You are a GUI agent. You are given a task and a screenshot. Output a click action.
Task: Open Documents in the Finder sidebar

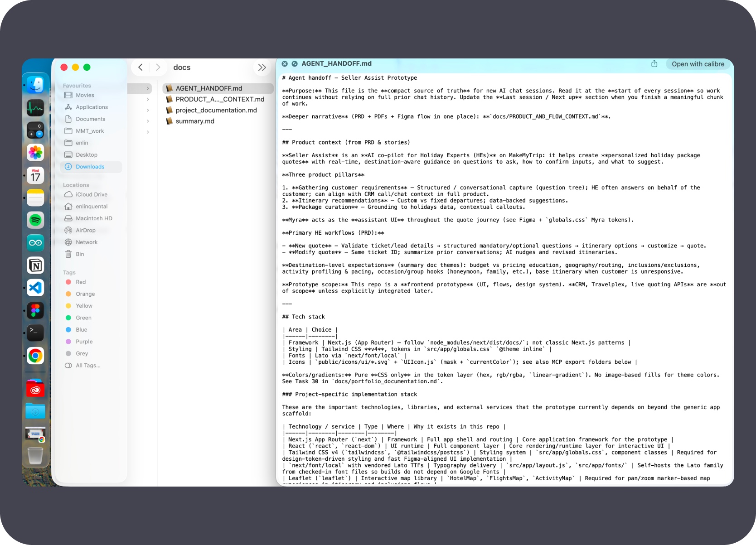pos(91,119)
